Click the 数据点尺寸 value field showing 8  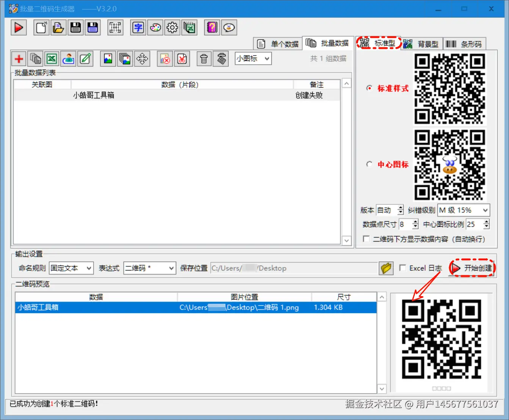pos(405,224)
